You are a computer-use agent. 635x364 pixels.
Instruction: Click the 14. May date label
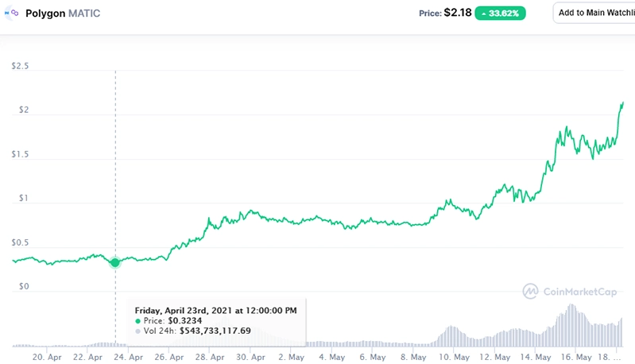[536, 357]
